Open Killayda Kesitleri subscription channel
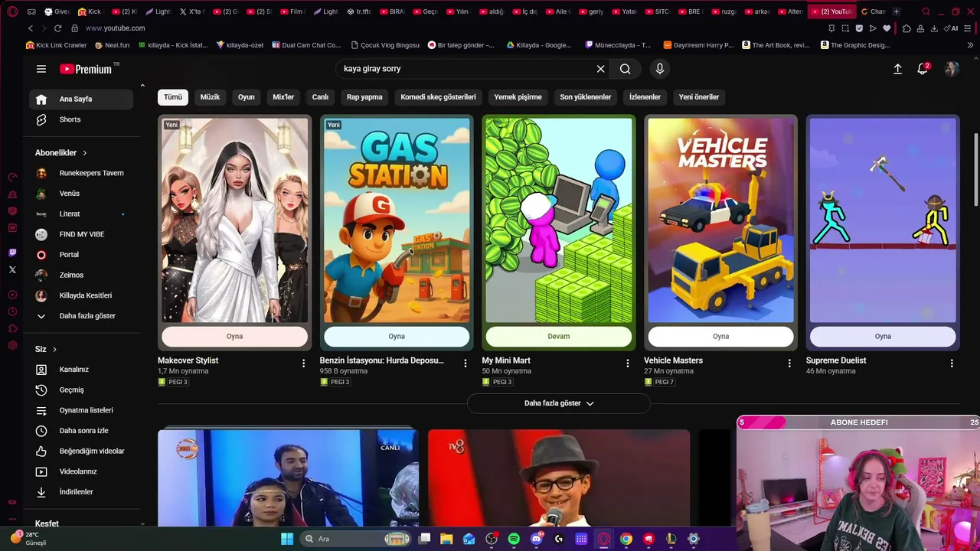The image size is (980, 551). click(82, 295)
